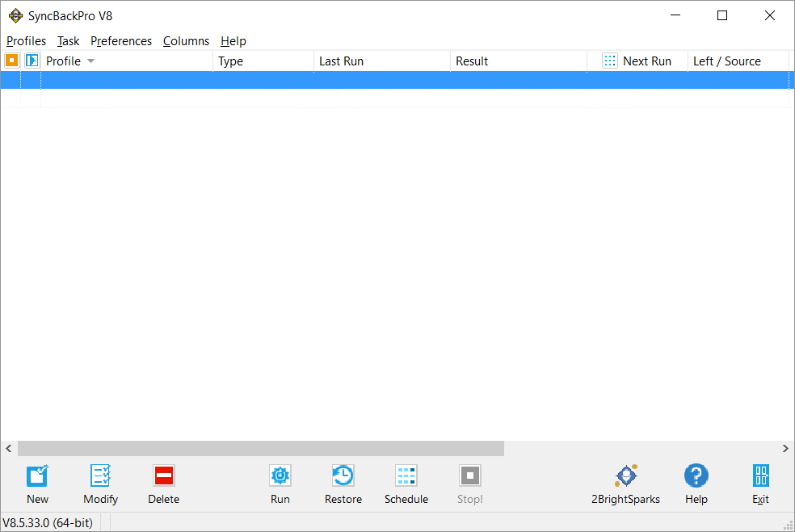795x532 pixels.
Task: Click the Profile column header label
Action: [x=63, y=61]
